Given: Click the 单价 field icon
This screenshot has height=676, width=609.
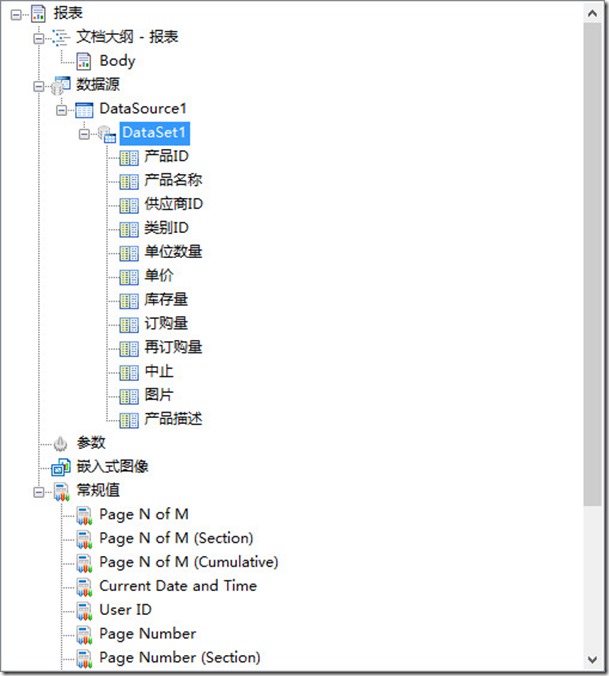Looking at the screenshot, I should 129,277.
